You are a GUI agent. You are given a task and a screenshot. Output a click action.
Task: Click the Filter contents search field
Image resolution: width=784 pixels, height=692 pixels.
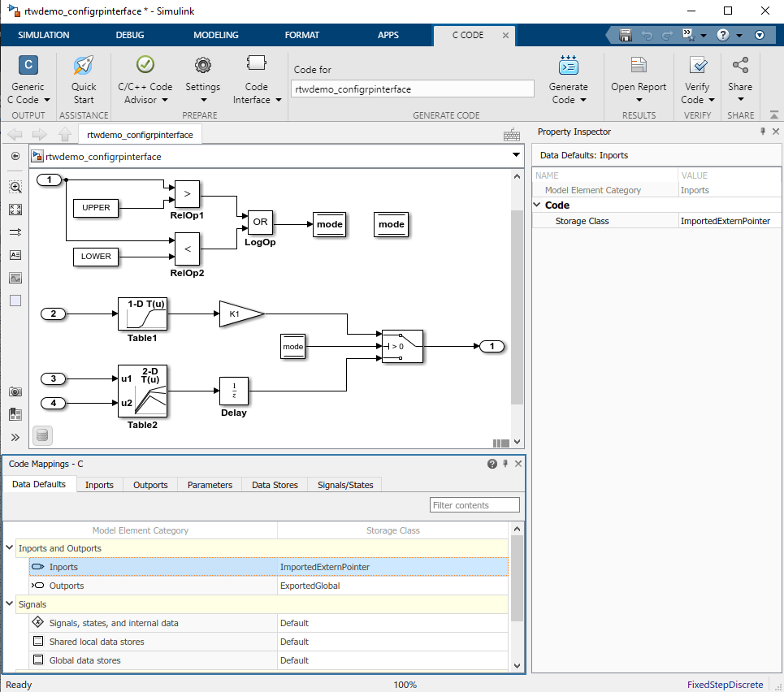point(474,505)
